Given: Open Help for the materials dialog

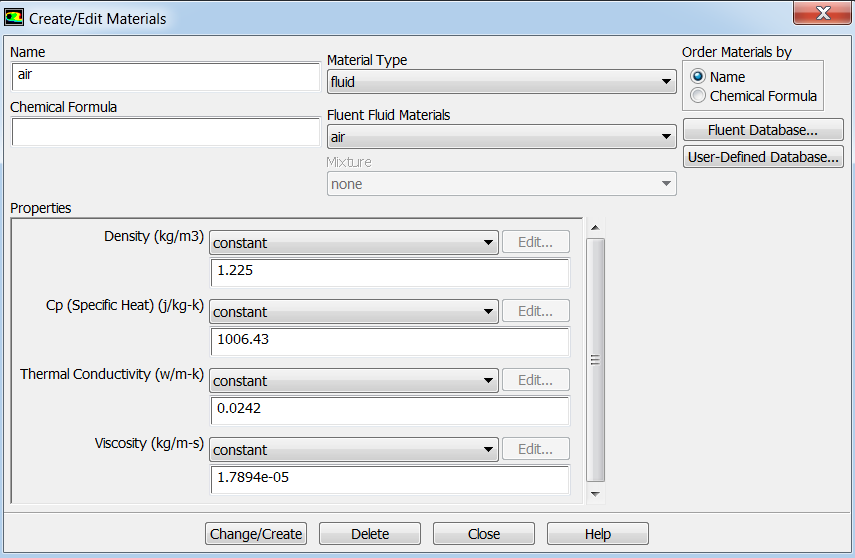Looking at the screenshot, I should click(x=598, y=533).
